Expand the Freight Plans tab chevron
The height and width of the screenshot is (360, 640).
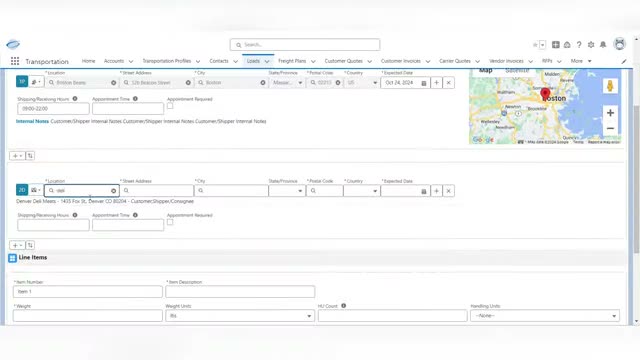click(313, 61)
